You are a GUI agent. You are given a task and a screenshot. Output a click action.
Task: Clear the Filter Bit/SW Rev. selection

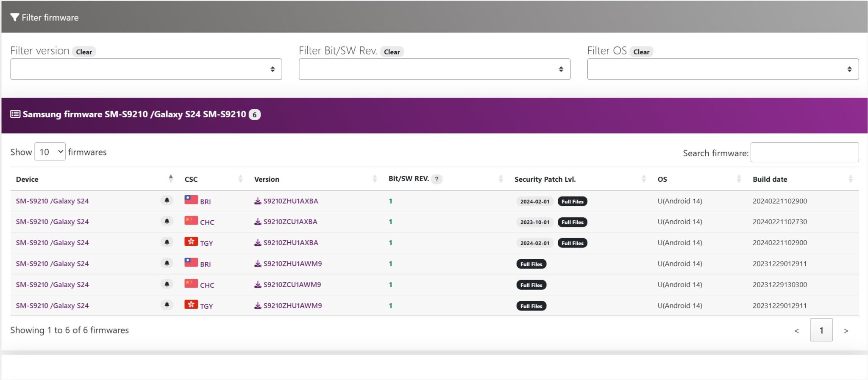[x=392, y=52]
